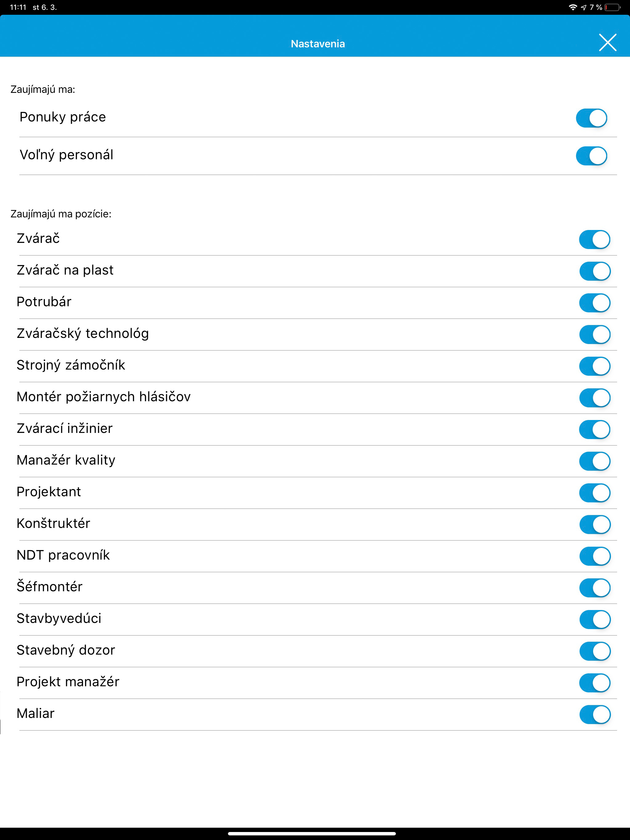630x840 pixels.
Task: Switch off the Potrubár position
Action: (595, 303)
